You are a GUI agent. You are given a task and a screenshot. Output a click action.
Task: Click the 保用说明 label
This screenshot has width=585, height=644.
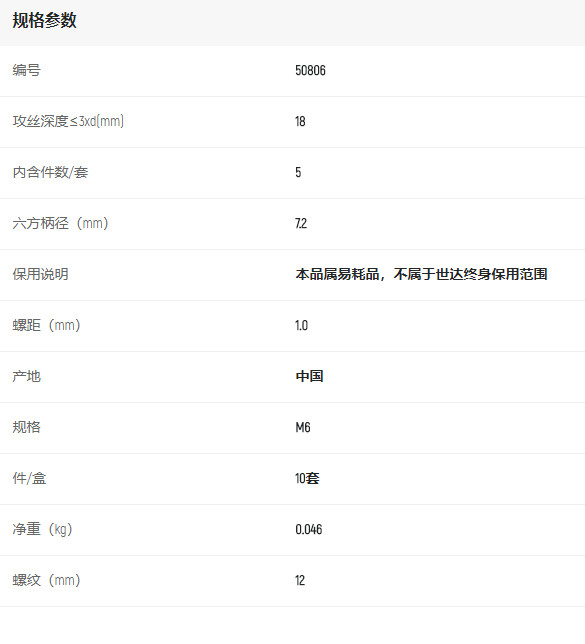[x=40, y=274]
